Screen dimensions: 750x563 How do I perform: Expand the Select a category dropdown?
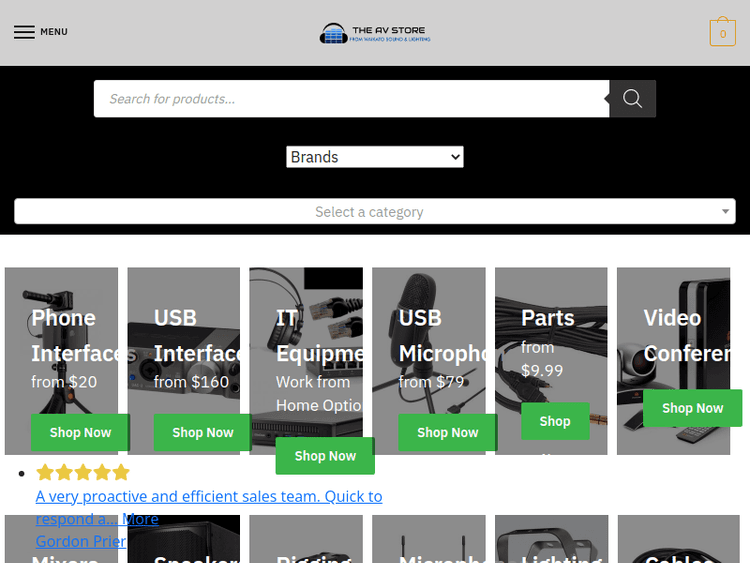click(x=368, y=211)
